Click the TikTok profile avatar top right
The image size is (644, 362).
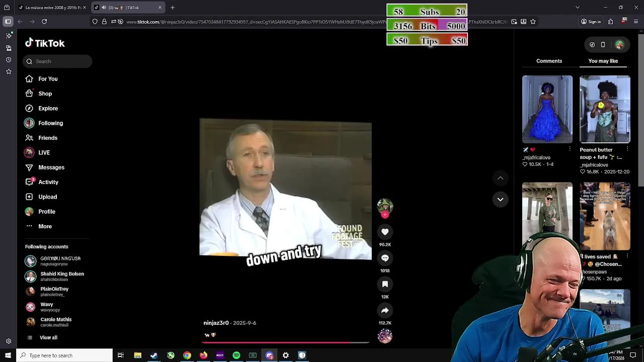point(619,45)
